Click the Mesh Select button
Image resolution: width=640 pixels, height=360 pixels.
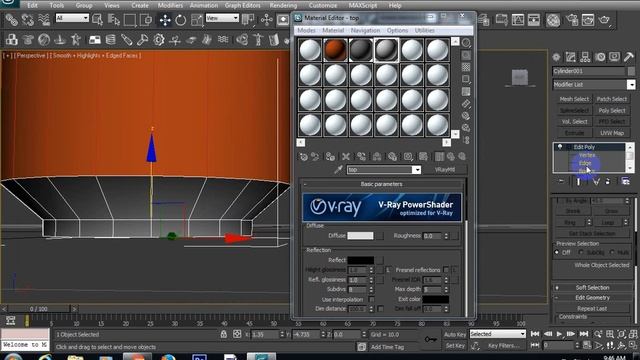[x=574, y=99]
